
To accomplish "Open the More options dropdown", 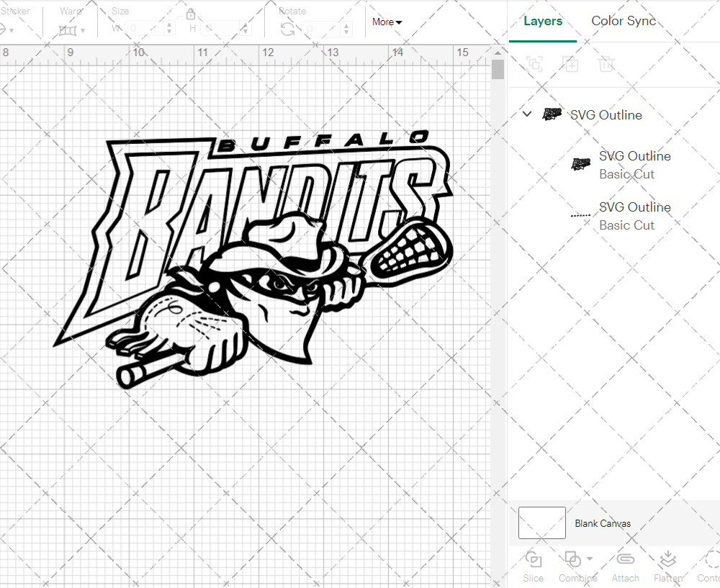I will [387, 22].
